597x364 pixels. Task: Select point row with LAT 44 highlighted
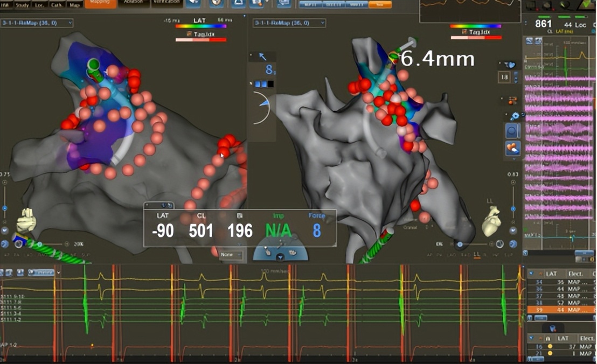point(560,310)
